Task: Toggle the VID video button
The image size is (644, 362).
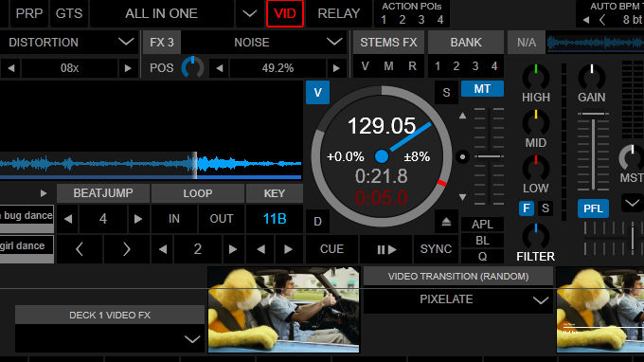Action: (285, 13)
